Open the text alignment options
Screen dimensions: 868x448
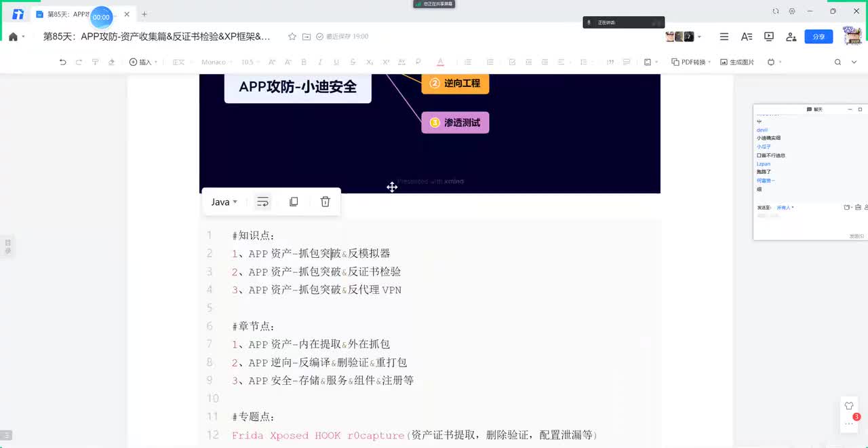pos(563,62)
